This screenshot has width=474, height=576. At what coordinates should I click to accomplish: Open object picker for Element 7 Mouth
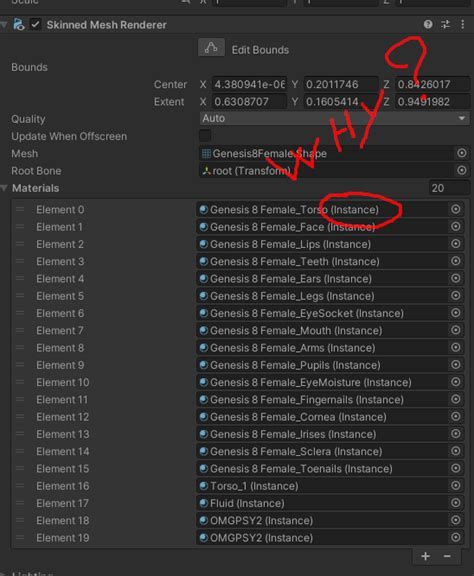[456, 330]
